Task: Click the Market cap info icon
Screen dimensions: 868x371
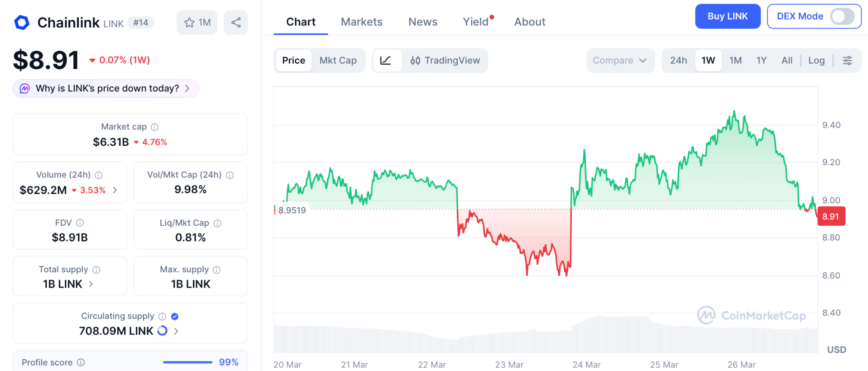Action: point(155,127)
